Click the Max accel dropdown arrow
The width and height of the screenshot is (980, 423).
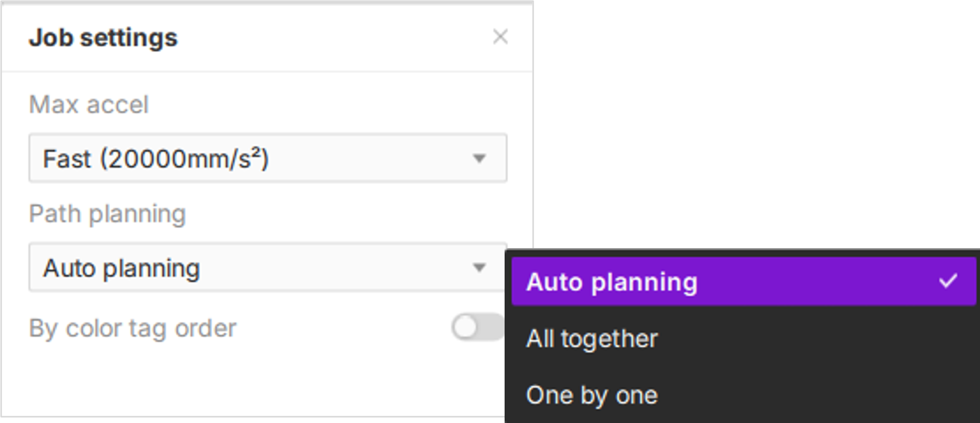point(479,158)
